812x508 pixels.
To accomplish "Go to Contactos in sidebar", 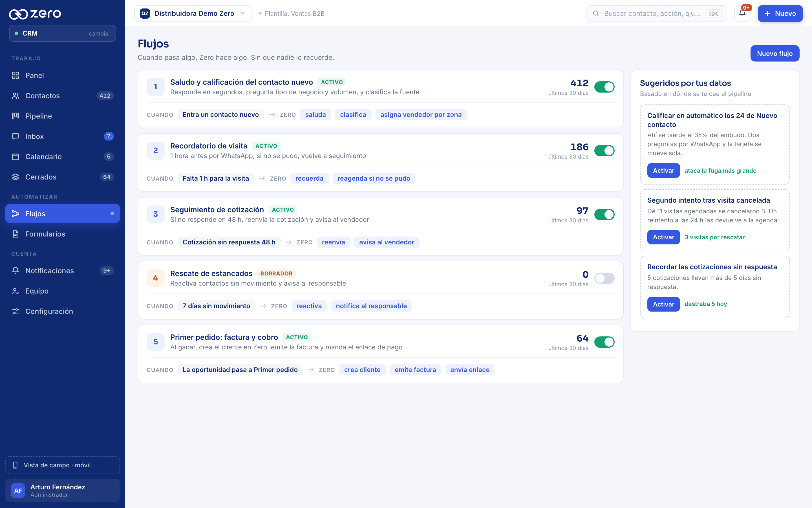I will (62, 96).
